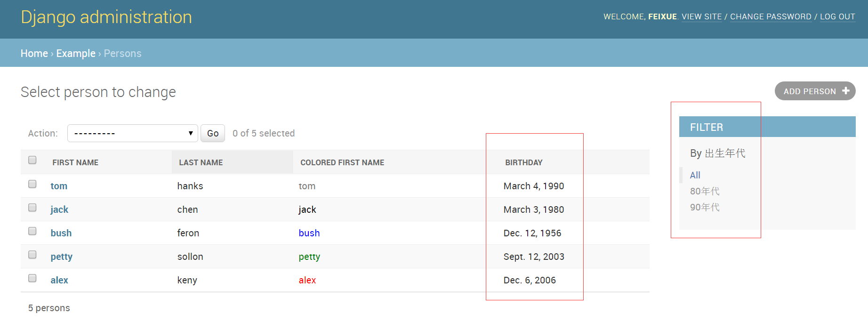The height and width of the screenshot is (322, 868).
Task: Select the All filter option
Action: click(695, 175)
